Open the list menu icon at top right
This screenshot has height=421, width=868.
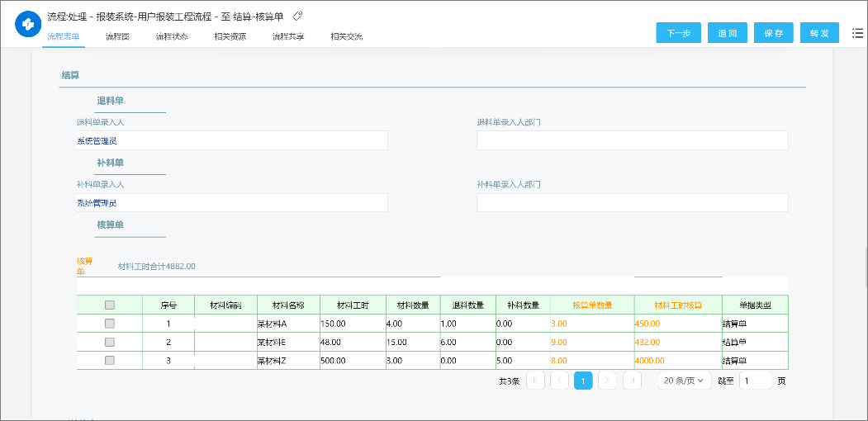click(x=857, y=32)
